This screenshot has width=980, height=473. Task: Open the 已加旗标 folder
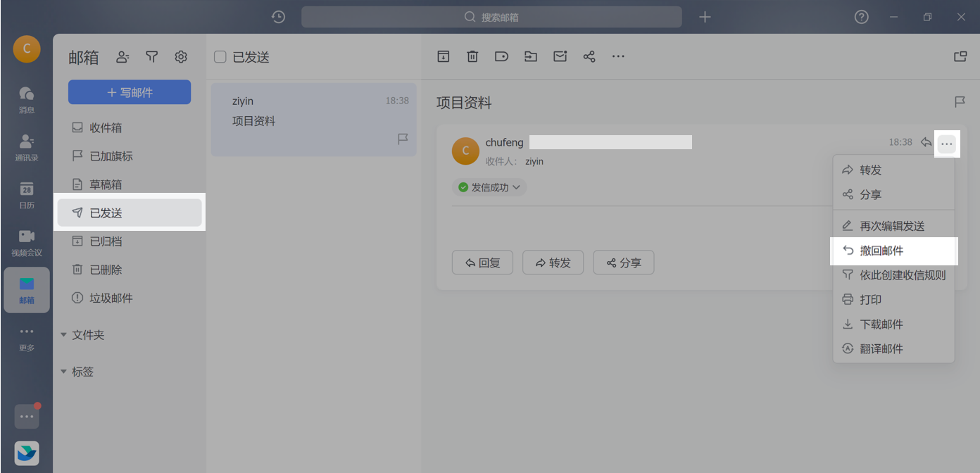coord(130,156)
